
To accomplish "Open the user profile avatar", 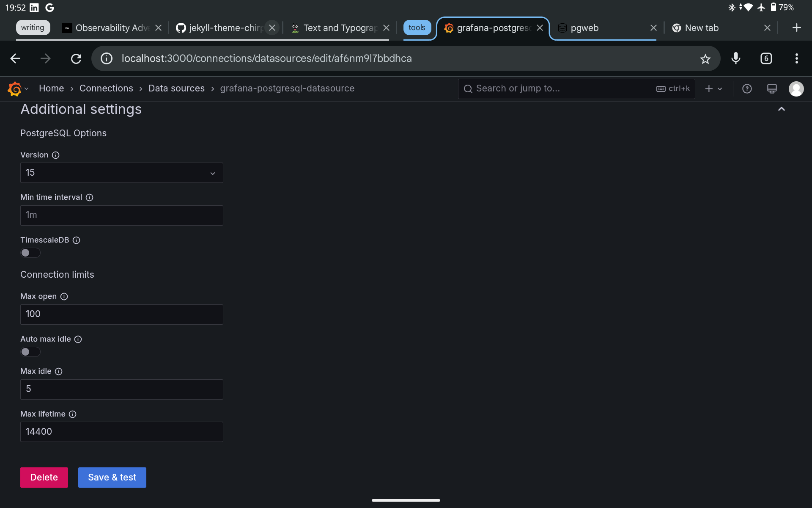I will point(797,89).
